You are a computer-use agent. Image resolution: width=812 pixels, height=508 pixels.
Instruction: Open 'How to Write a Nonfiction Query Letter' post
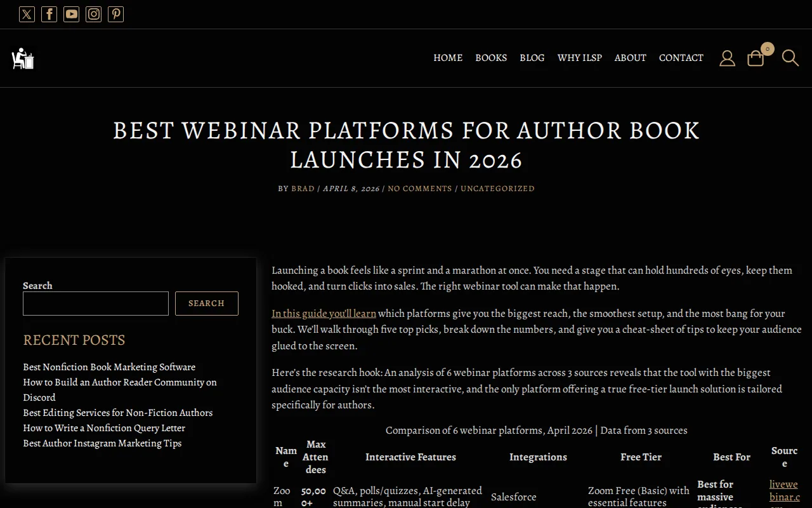click(104, 428)
